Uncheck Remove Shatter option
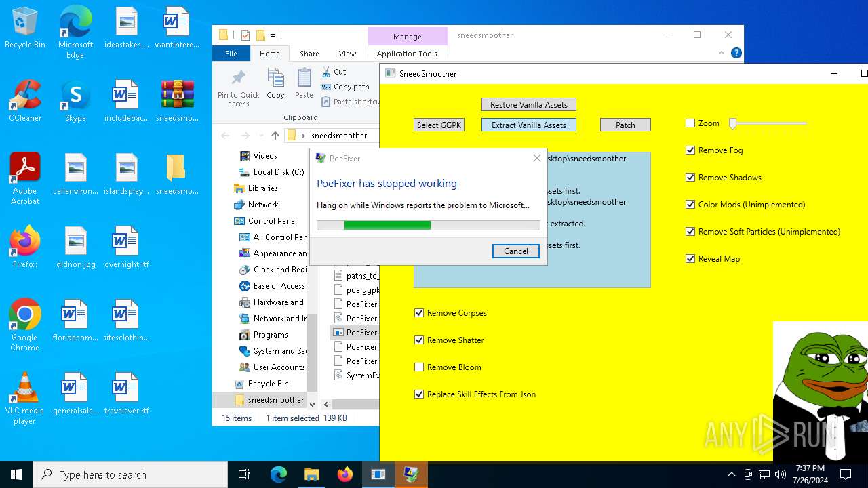 (419, 340)
